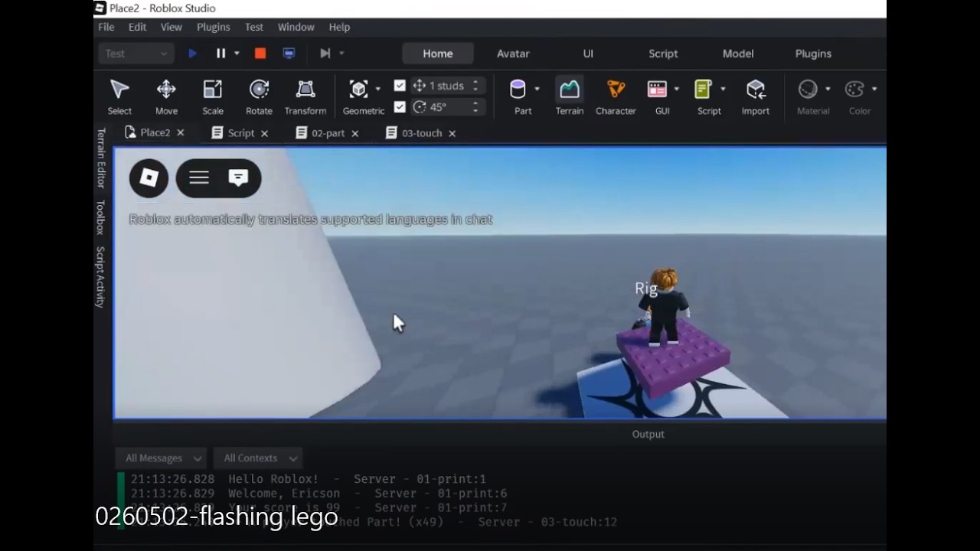The width and height of the screenshot is (980, 551).
Task: Open the hamburger menu in viewport
Action: (x=199, y=178)
